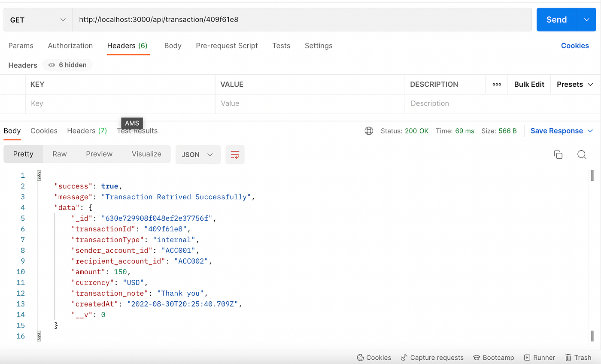Click Bulk Edit for headers
The width and height of the screenshot is (601, 364).
(529, 84)
